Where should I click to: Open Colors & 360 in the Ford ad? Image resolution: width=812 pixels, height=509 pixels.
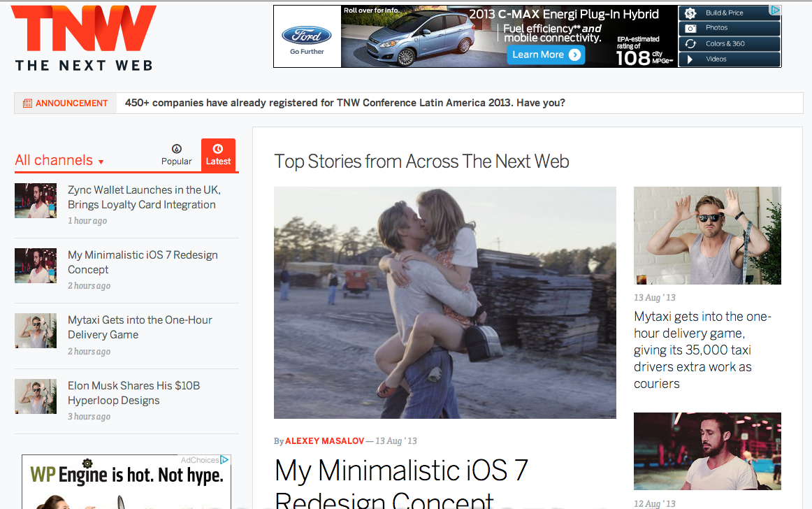click(x=729, y=43)
